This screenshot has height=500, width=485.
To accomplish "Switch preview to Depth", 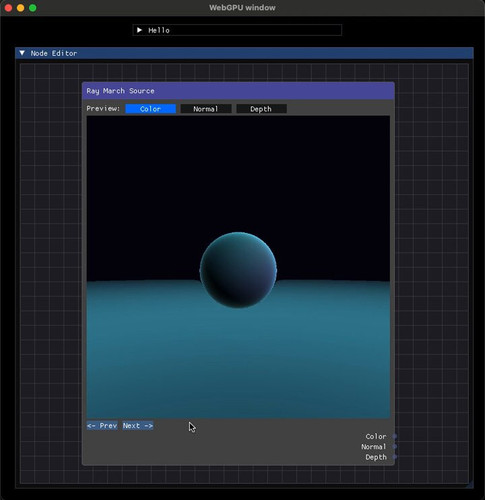I will click(x=261, y=109).
